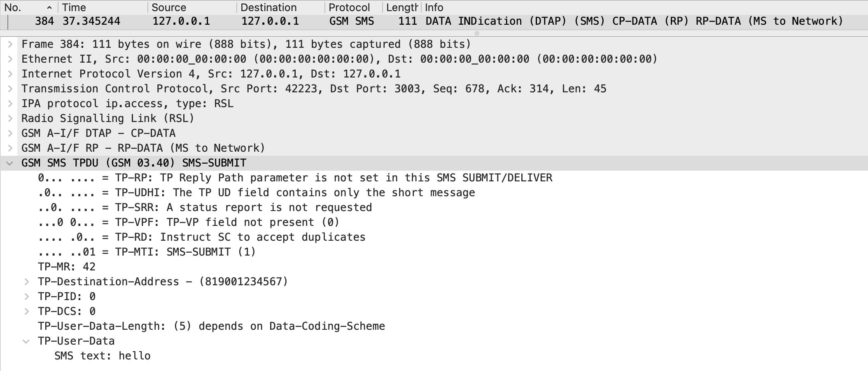This screenshot has height=371, width=868.
Task: Select the SMS text: hello line
Action: (103, 356)
